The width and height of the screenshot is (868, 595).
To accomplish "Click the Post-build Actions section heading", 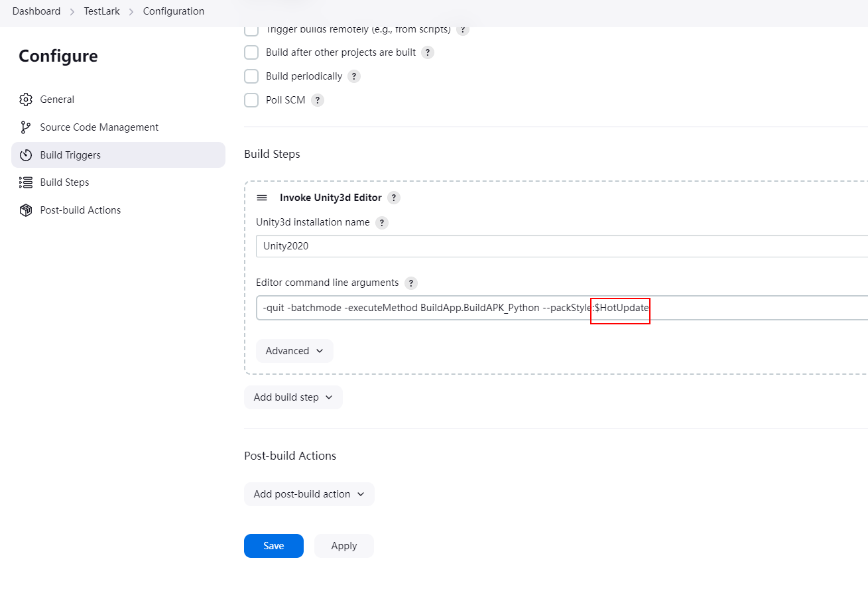I will [x=290, y=456].
